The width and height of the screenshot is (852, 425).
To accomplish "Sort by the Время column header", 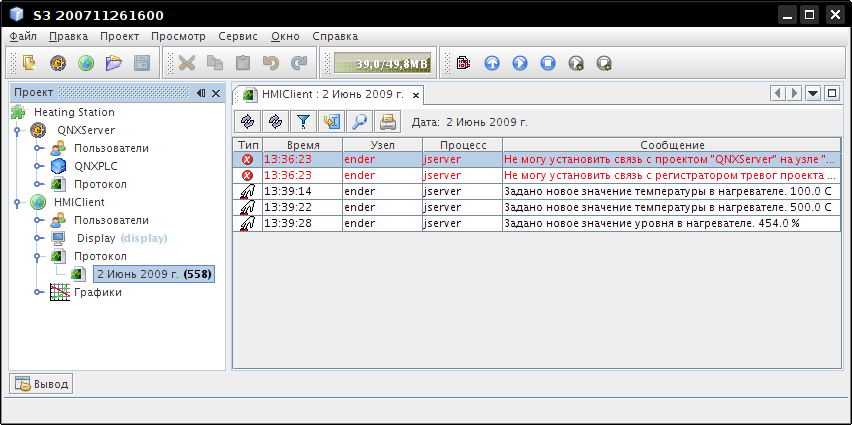I will [x=303, y=145].
